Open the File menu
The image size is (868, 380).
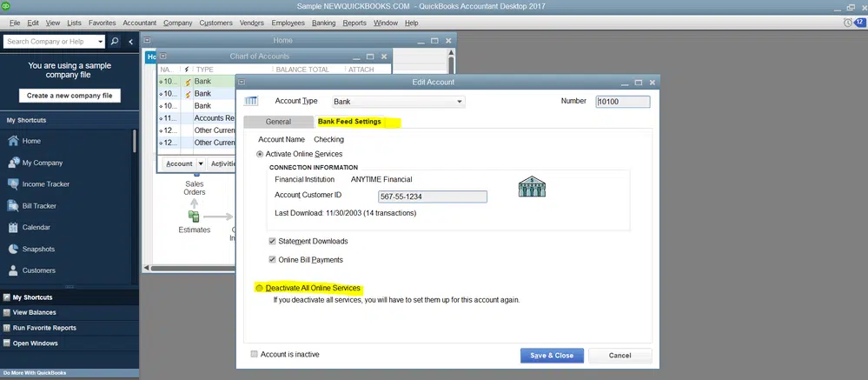15,23
